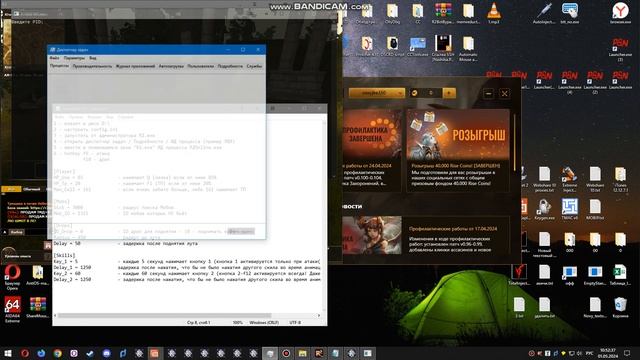Open Discord from the taskbar
This screenshot has height=360, width=640.
click(x=106, y=353)
